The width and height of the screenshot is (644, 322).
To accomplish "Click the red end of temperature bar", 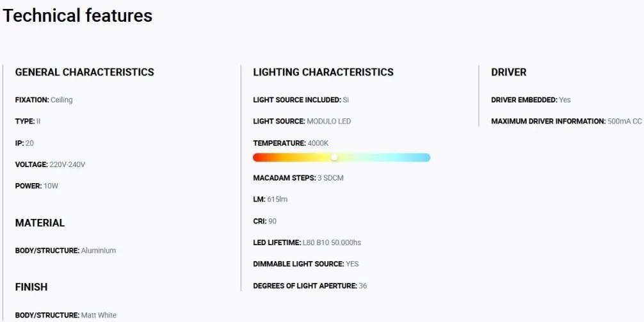I will click(x=258, y=157).
